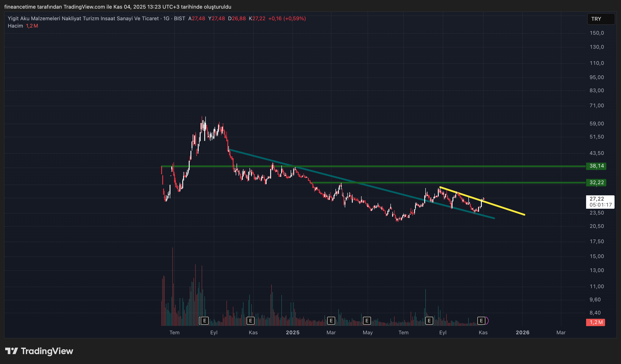
Task: Click the latest earnings marker near Kas 2025
Action: (x=481, y=321)
